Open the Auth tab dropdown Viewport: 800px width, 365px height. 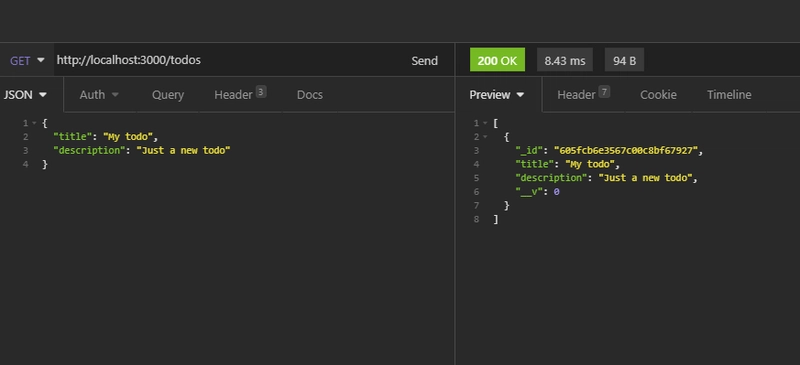click(99, 94)
